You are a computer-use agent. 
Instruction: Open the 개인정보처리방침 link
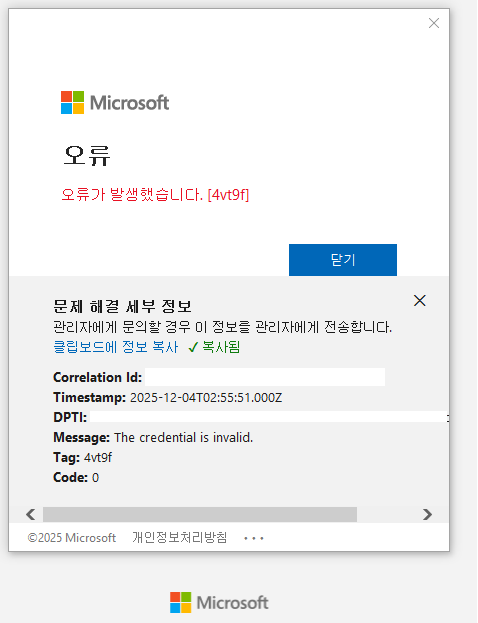(180, 538)
